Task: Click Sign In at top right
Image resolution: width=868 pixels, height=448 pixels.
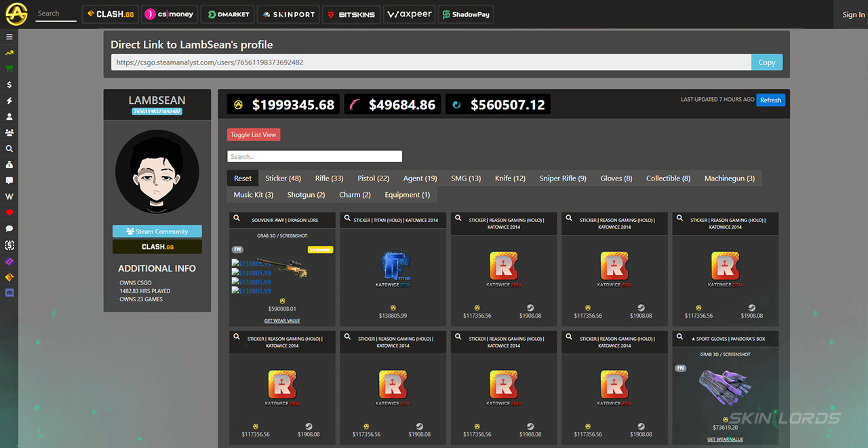Action: 853,14
